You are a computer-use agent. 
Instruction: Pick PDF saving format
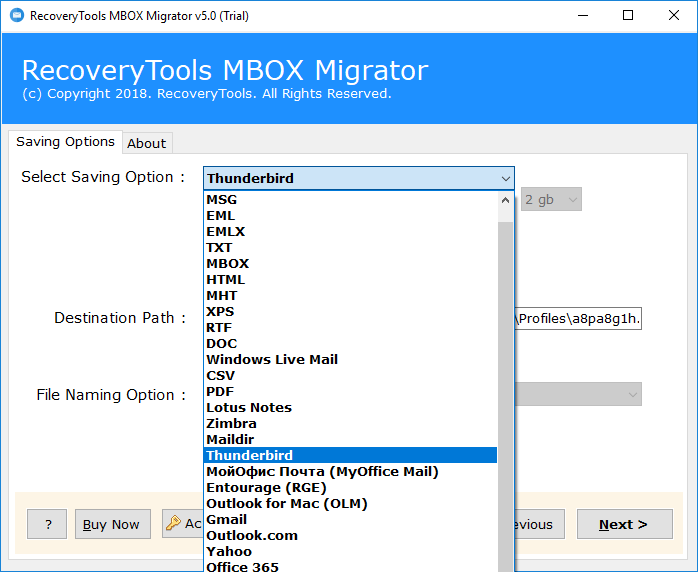(350, 392)
